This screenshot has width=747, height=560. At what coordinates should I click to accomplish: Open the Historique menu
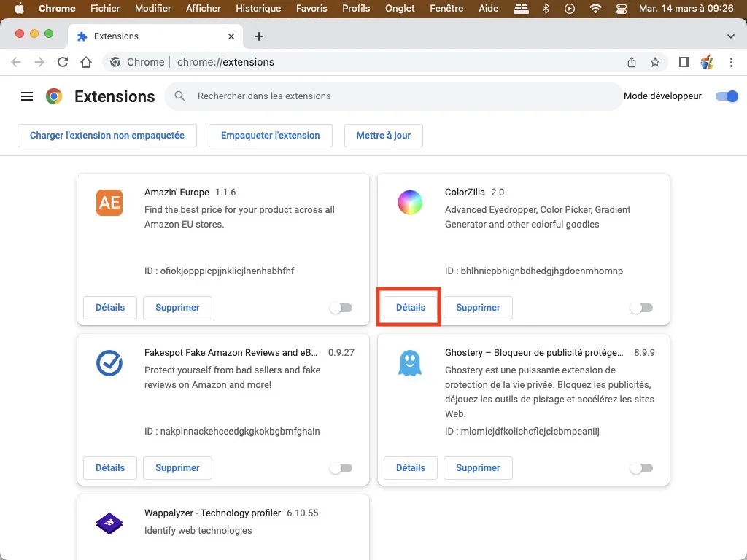258,8
